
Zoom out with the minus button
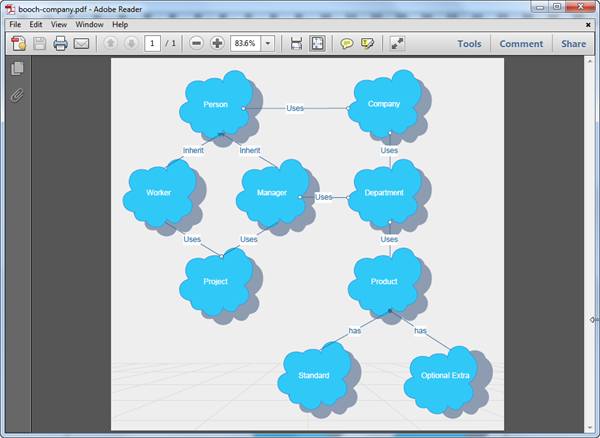pos(196,44)
